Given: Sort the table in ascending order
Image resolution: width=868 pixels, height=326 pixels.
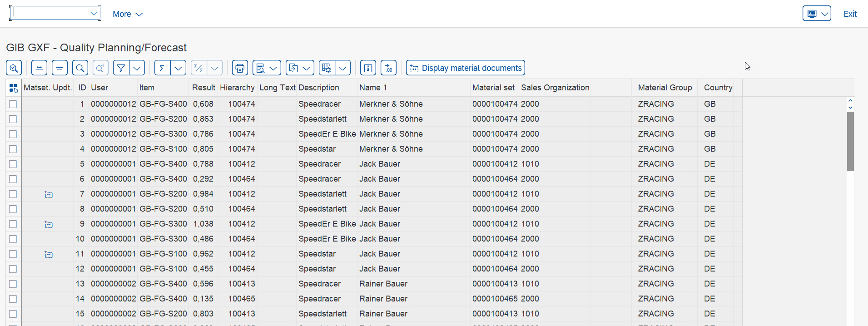Looking at the screenshot, I should (x=39, y=68).
